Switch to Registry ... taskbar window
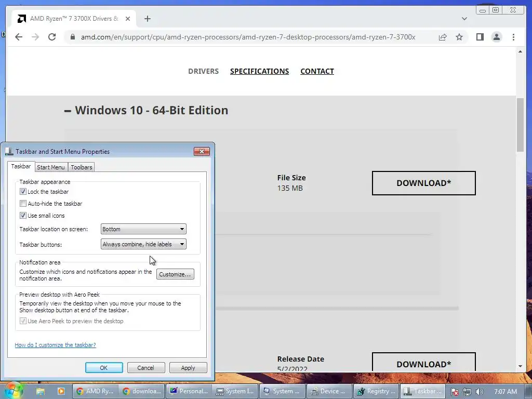The height and width of the screenshot is (399, 532). click(x=376, y=391)
